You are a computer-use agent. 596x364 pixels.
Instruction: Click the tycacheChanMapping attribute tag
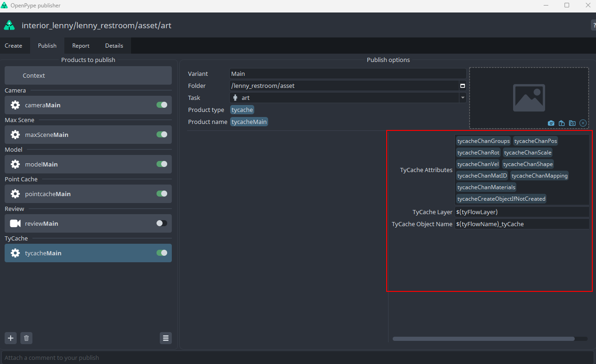[540, 176]
